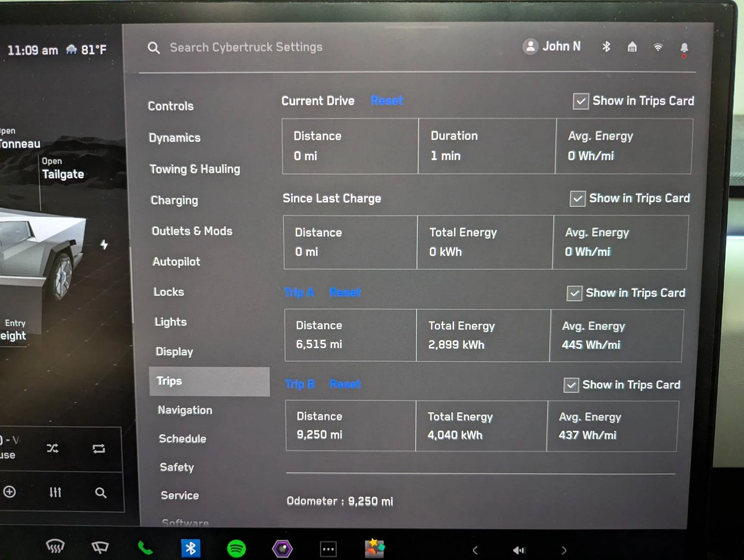Open the Display settings menu
Image resolution: width=744 pixels, height=560 pixels.
(174, 352)
